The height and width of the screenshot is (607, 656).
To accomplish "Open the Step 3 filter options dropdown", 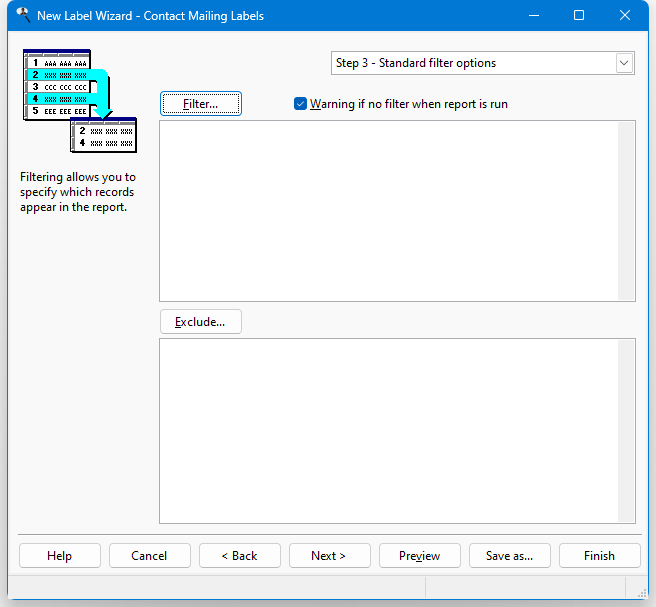I will (624, 63).
